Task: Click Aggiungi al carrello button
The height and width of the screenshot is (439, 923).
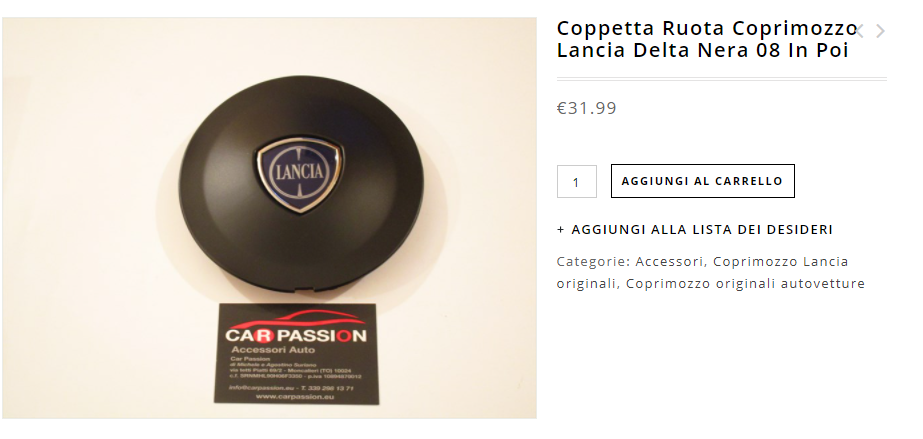Action: (x=703, y=181)
